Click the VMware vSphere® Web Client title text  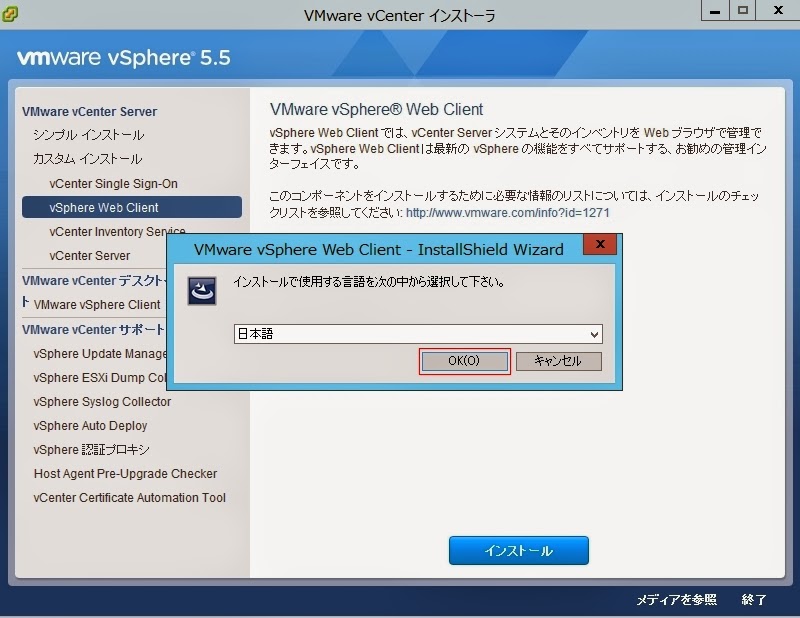[x=376, y=109]
